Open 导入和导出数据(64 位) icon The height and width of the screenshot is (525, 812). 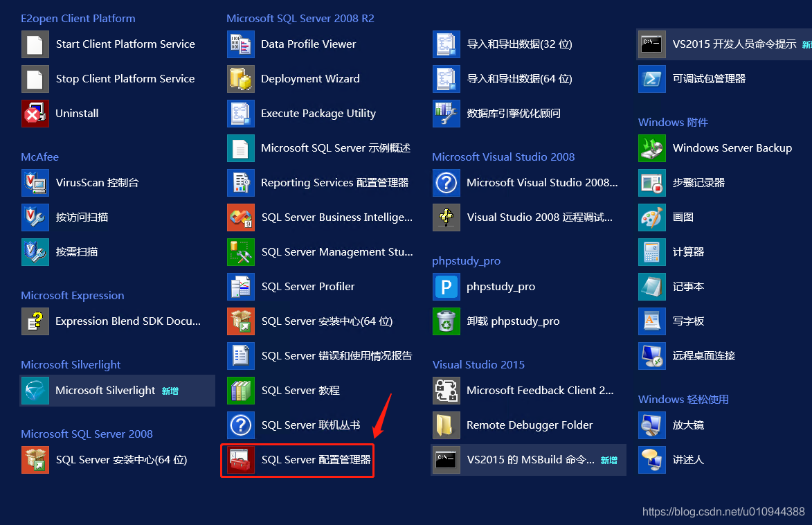pyautogui.click(x=446, y=79)
